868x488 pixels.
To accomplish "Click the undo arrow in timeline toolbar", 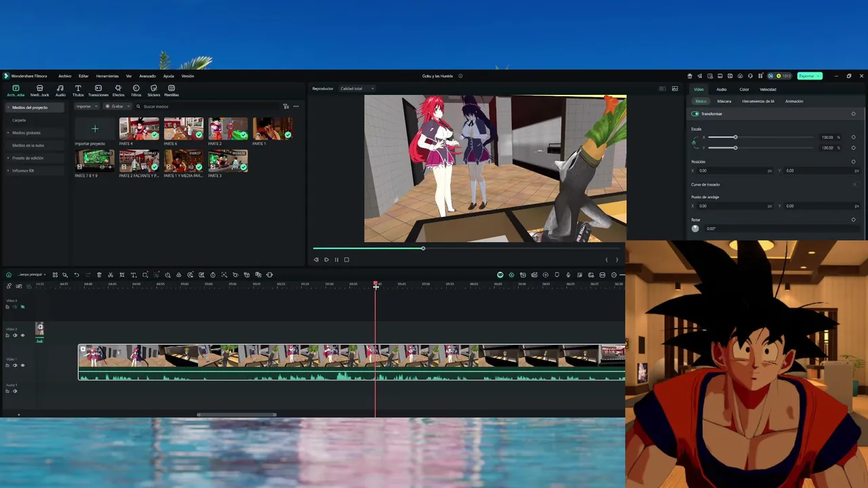I will pos(77,274).
